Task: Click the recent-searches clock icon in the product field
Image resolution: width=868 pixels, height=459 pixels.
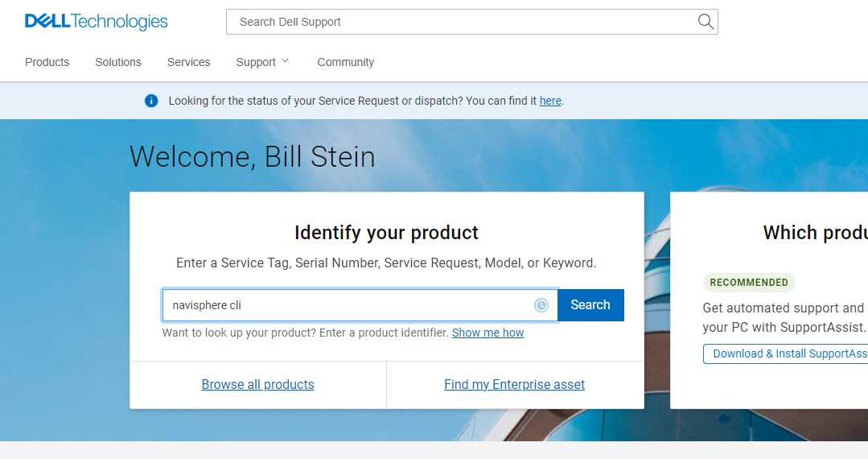Action: coord(541,305)
